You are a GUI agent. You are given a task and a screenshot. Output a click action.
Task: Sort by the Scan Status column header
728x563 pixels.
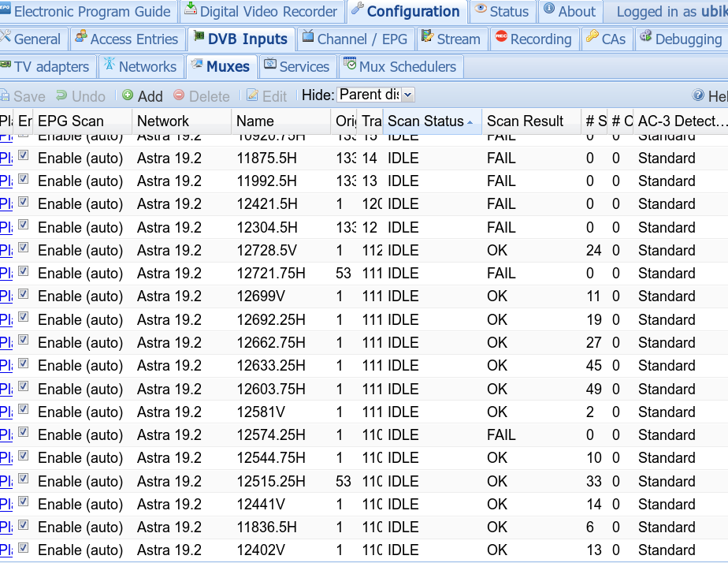coord(433,121)
